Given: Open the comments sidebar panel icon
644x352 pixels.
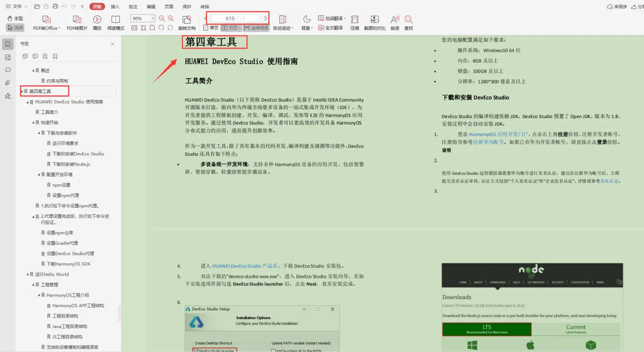Looking at the screenshot, I should [8, 70].
